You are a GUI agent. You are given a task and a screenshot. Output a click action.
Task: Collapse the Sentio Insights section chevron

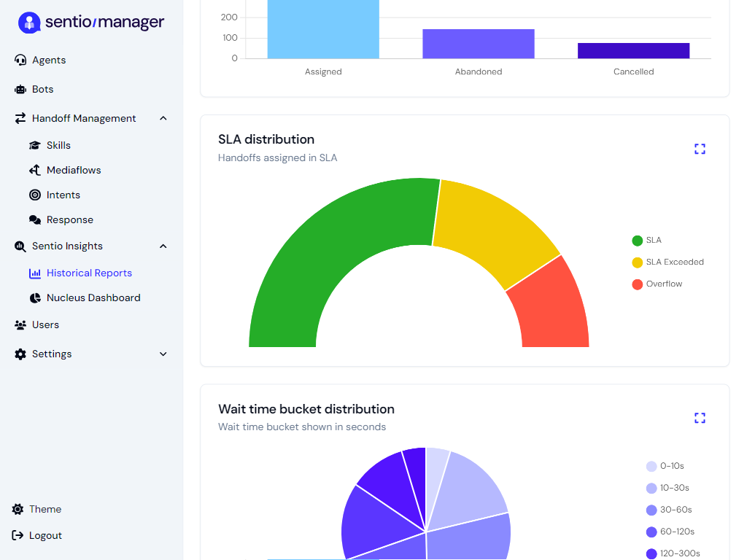point(163,246)
